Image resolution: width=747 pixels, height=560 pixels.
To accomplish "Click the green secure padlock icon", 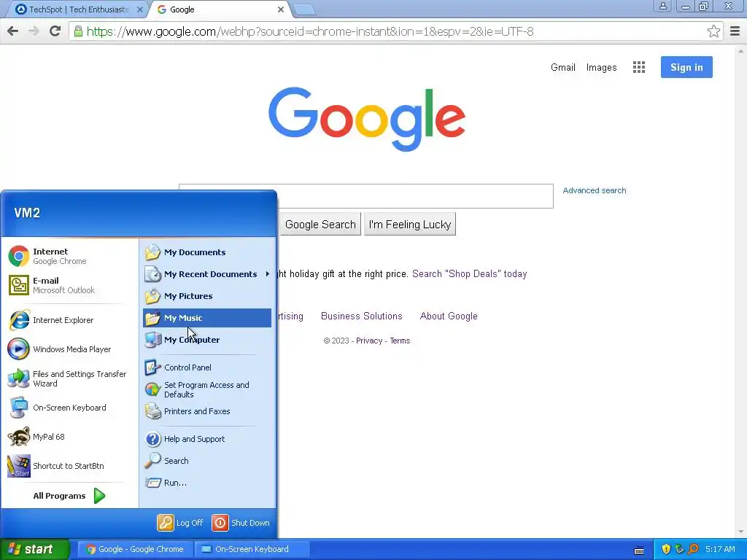I will coord(78,31).
